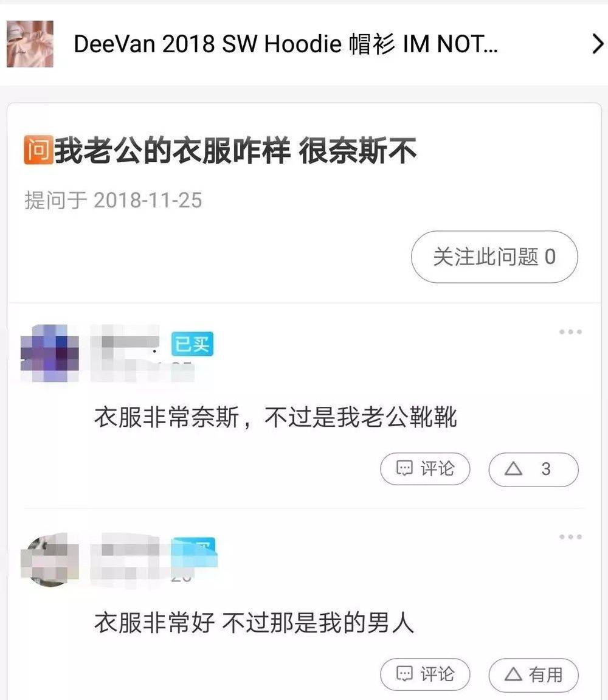The width and height of the screenshot is (608, 700).
Task: Open the DeeVan 2018 SW Hoodie title link
Action: (286, 44)
